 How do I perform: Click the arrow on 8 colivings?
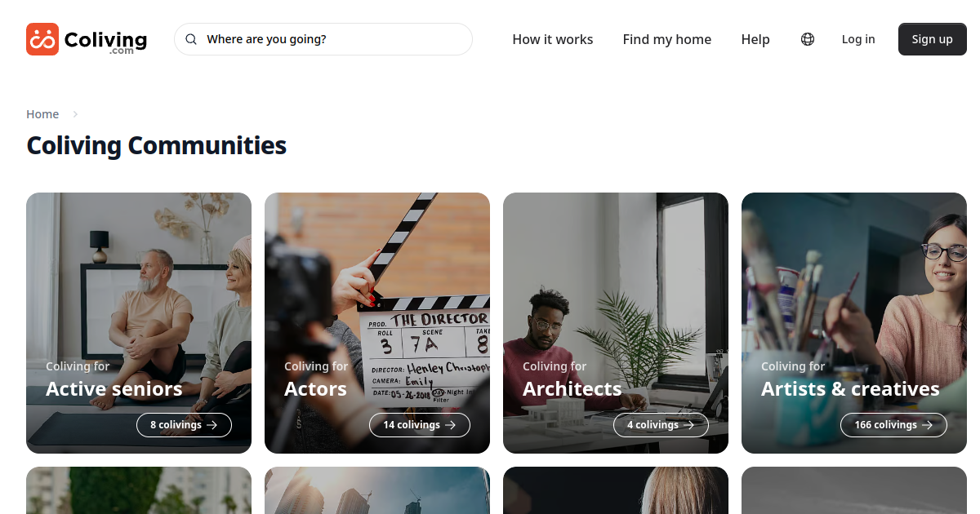point(212,425)
